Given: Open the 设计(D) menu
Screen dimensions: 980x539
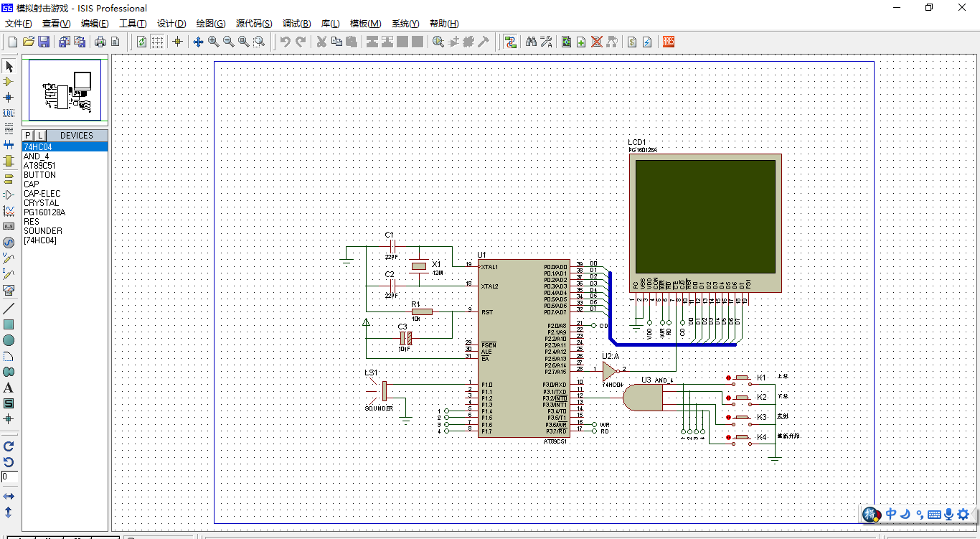Looking at the screenshot, I should [171, 24].
